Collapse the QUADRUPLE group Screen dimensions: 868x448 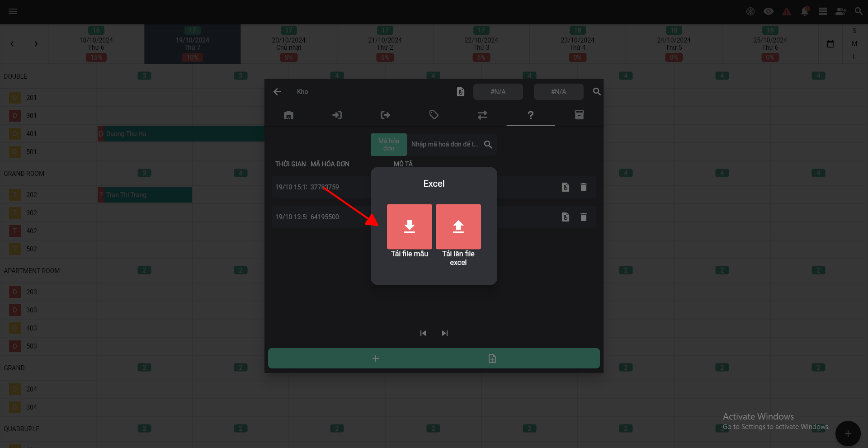tap(21, 429)
